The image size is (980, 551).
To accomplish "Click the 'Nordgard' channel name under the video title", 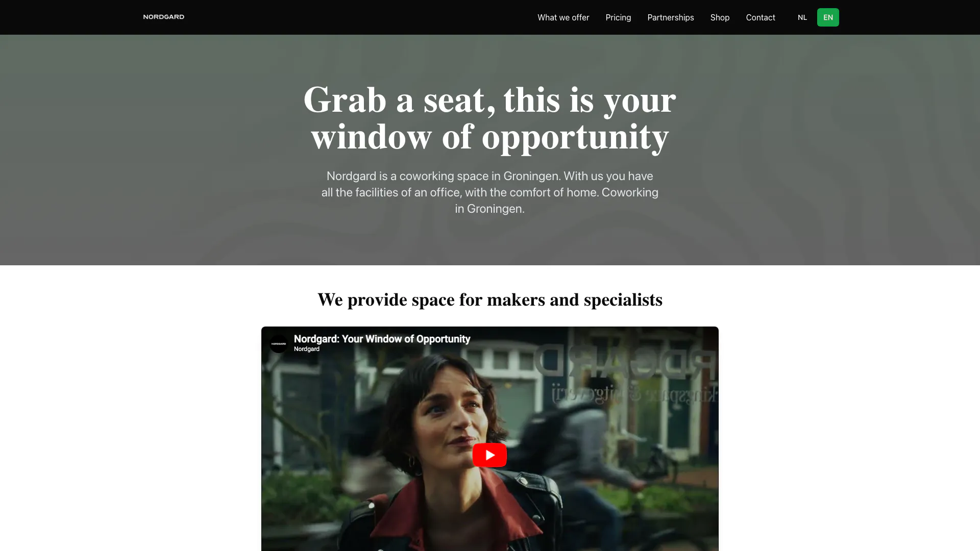I will [x=307, y=349].
